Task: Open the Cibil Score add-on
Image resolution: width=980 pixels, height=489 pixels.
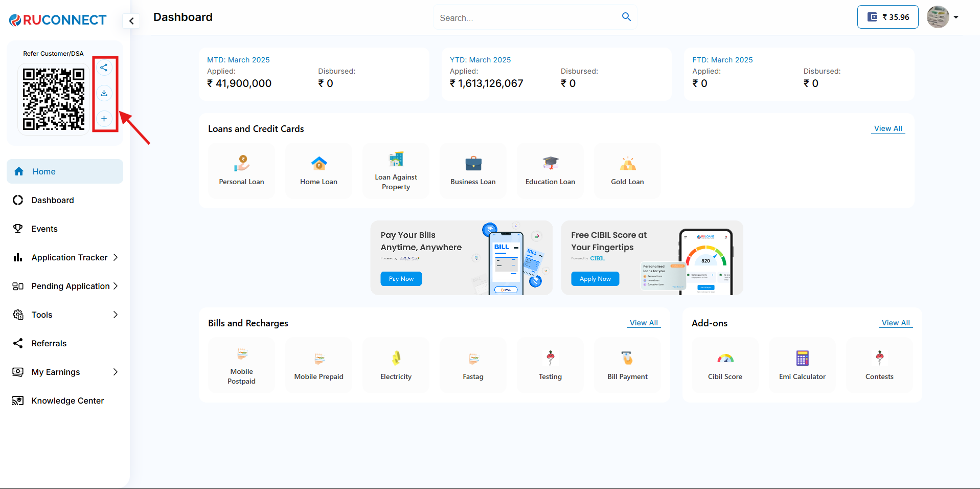Action: point(725,365)
